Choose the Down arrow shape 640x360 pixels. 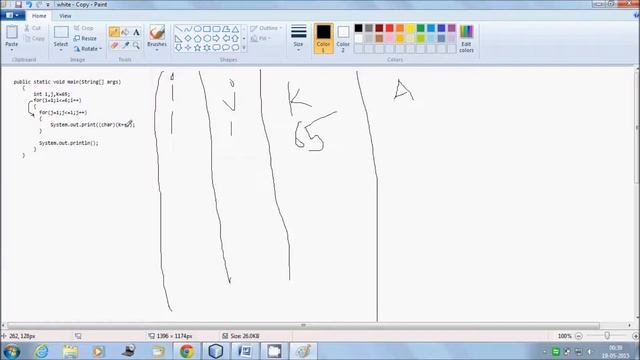click(179, 48)
